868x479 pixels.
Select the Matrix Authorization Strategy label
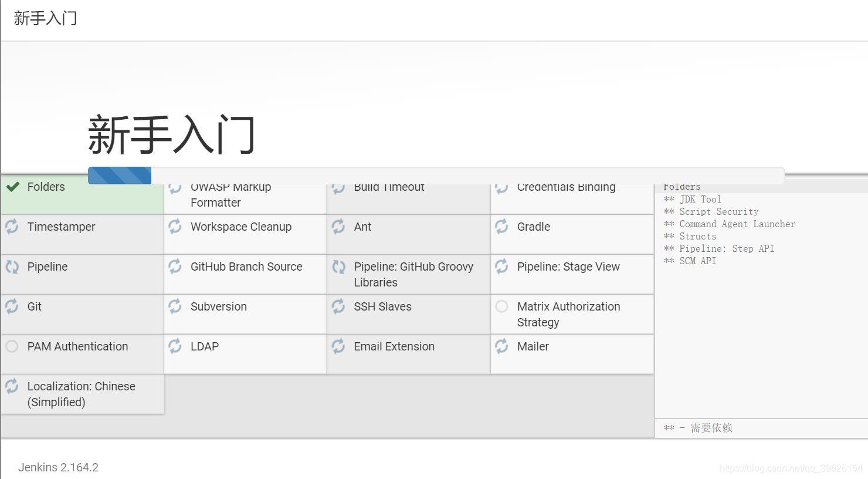coord(568,314)
